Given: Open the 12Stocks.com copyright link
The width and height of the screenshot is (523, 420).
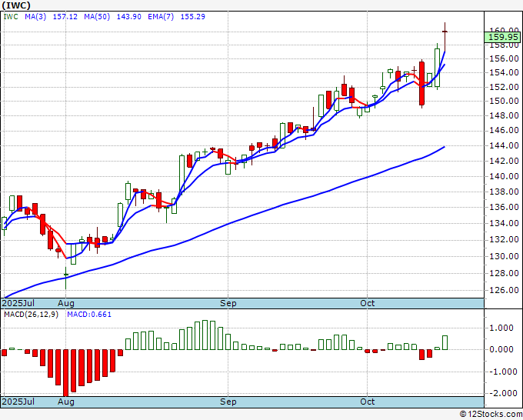Looking at the screenshot, I should pyautogui.click(x=491, y=414).
